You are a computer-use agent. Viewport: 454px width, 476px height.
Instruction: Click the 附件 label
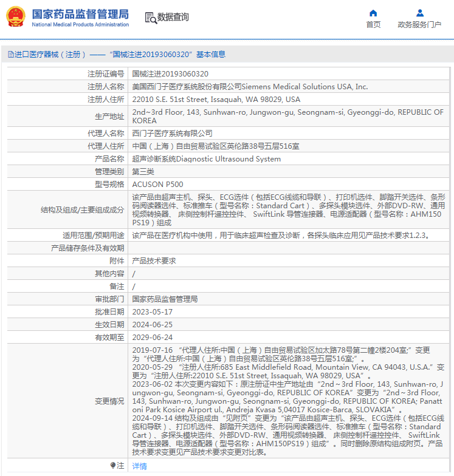point(117,261)
